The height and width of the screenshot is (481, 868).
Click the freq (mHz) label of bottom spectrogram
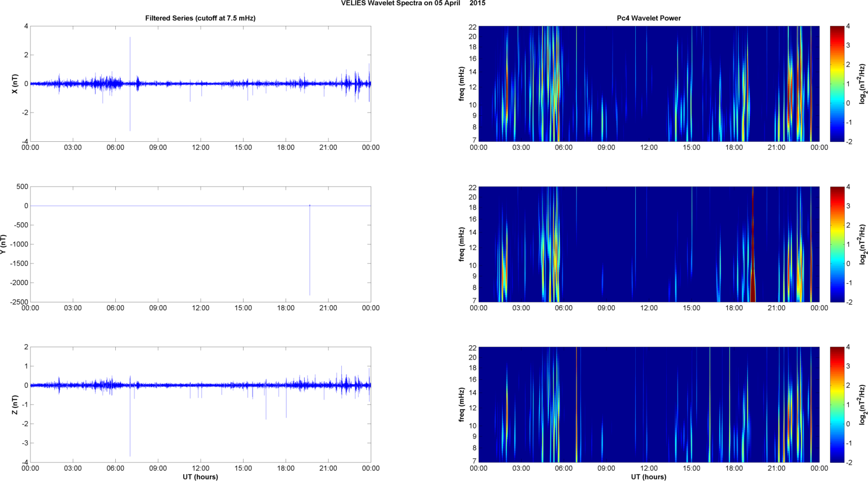[x=462, y=405]
